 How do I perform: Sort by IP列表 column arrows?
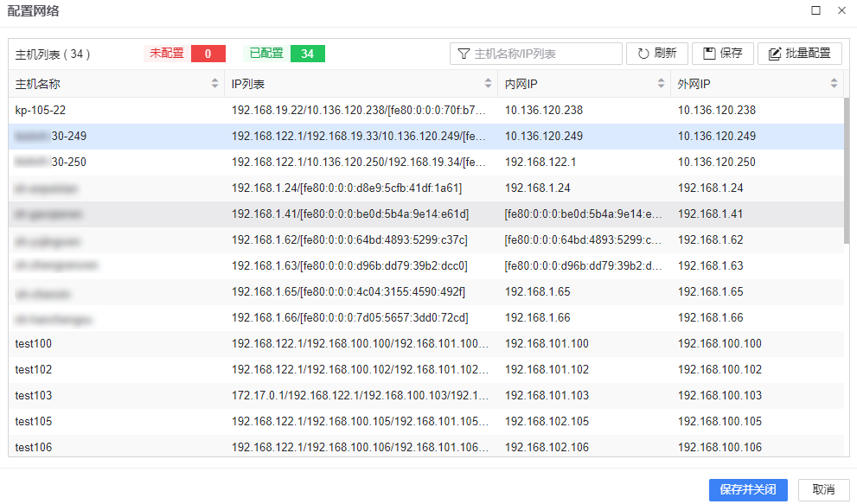tap(488, 84)
